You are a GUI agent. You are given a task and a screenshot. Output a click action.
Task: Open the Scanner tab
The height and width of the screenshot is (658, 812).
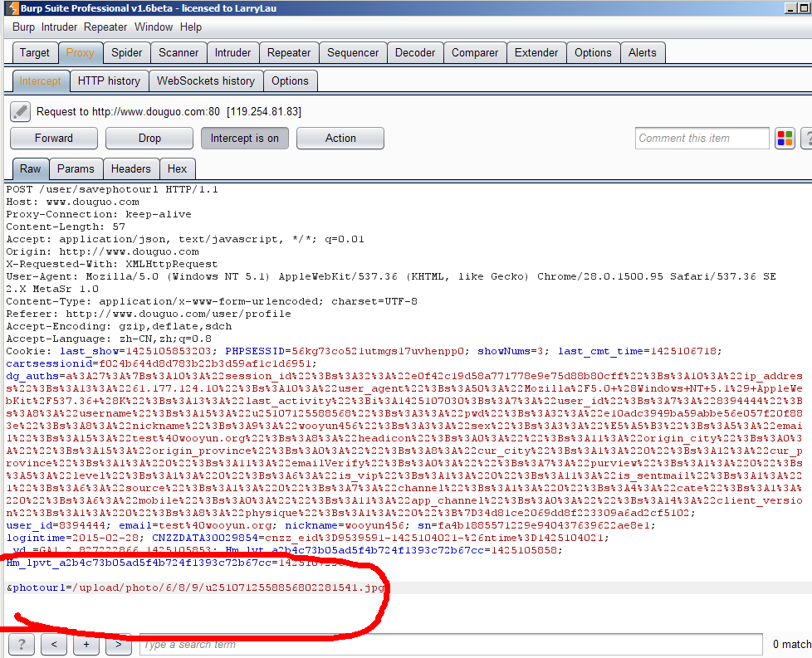tap(179, 53)
